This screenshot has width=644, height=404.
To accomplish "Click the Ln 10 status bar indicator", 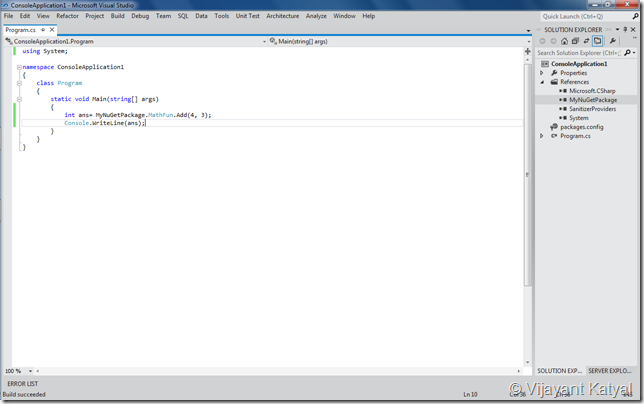I will tap(470, 395).
